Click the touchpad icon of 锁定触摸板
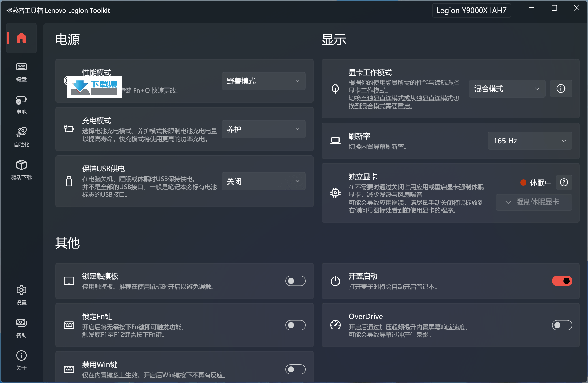Screen dimensions: 588x383 click(x=69, y=281)
